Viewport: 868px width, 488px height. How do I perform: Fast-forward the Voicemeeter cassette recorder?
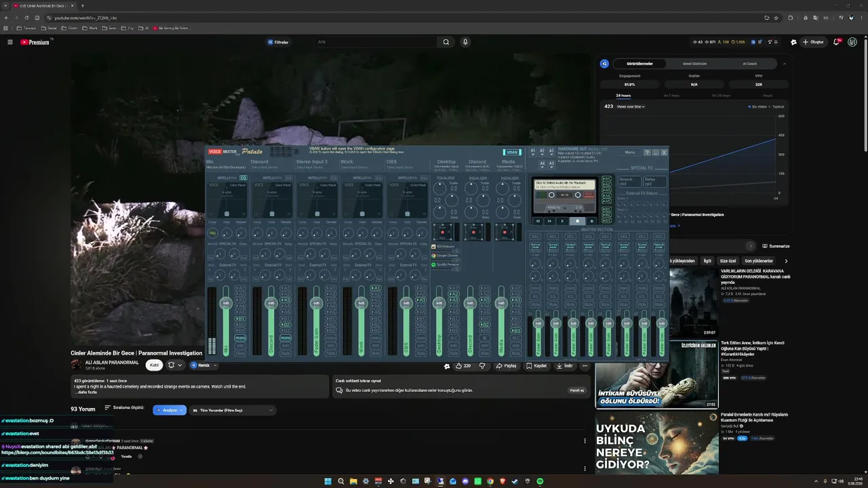tap(550, 221)
